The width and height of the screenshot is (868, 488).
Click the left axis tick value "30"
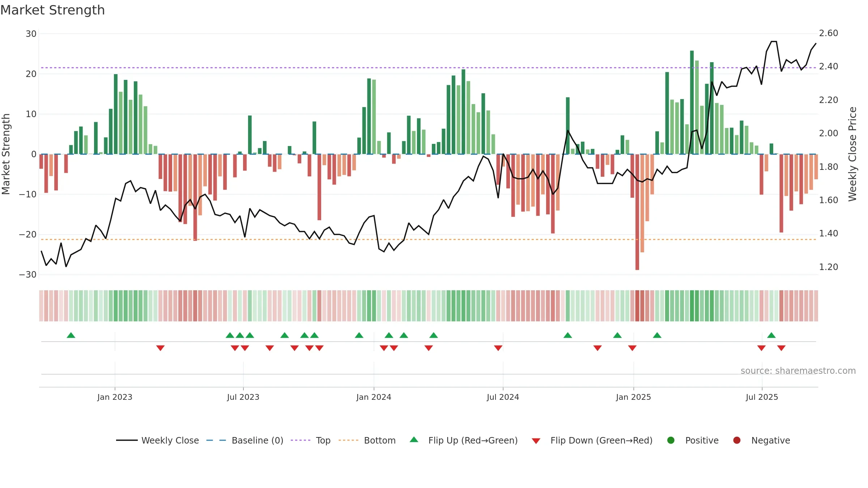point(31,34)
